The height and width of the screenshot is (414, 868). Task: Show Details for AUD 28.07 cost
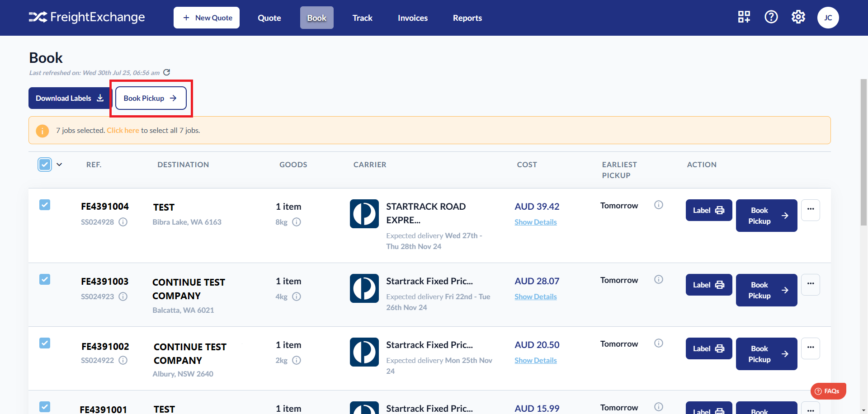(x=536, y=296)
